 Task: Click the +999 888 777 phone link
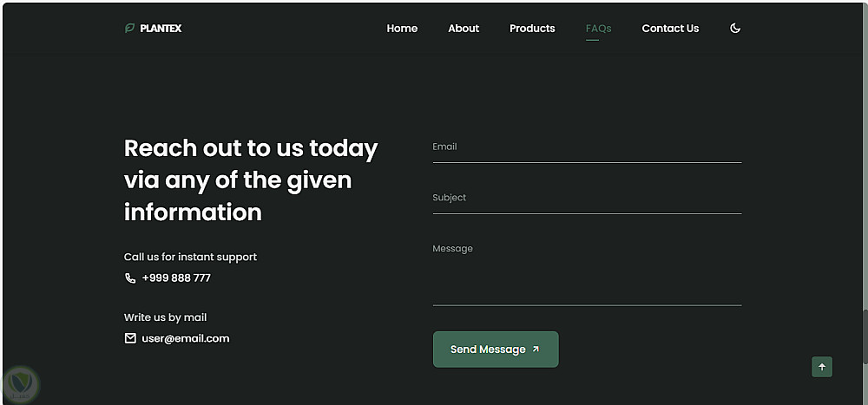[176, 278]
